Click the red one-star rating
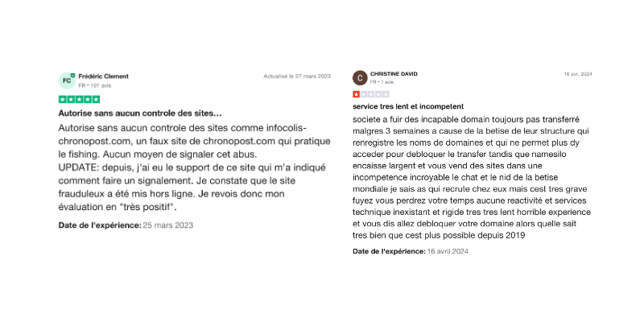The width and height of the screenshot is (644, 322). coord(357,94)
